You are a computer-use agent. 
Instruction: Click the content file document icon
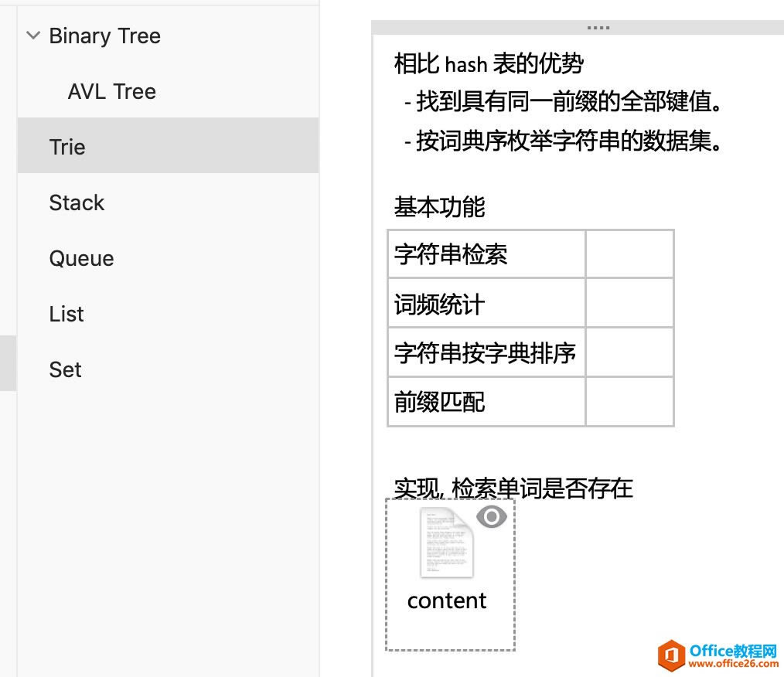pyautogui.click(x=446, y=543)
